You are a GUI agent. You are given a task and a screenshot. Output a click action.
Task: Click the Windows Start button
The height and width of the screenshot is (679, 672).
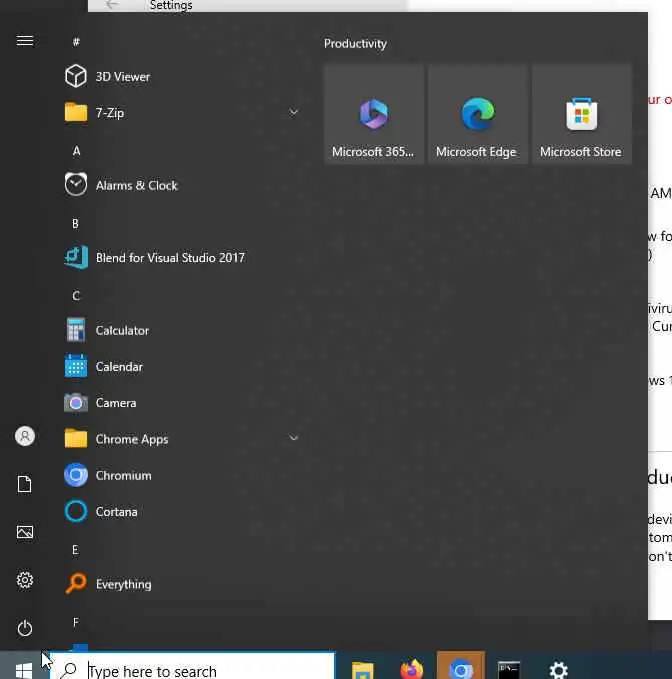[x=24, y=670]
